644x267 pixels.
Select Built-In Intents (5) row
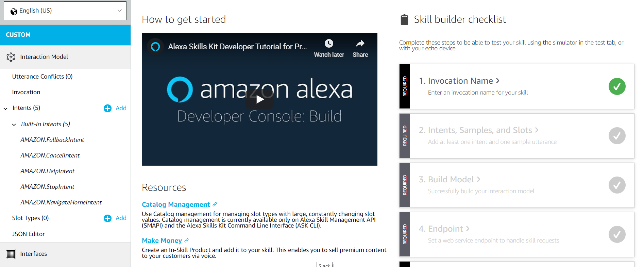46,124
